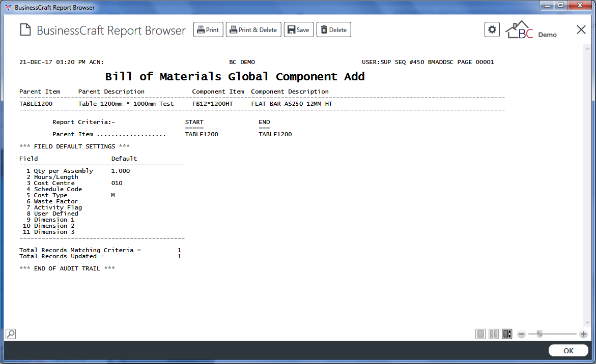Click the 'Qty per Assembly' field line
The image size is (596, 364).
78,171
